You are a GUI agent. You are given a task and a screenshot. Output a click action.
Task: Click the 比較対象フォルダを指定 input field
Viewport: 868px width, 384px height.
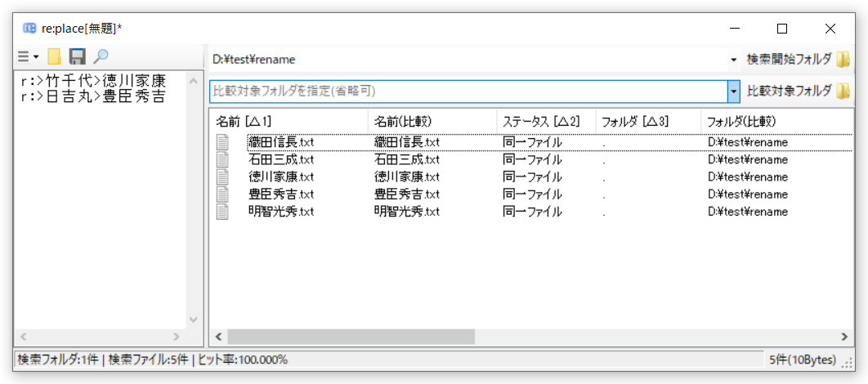click(x=468, y=92)
